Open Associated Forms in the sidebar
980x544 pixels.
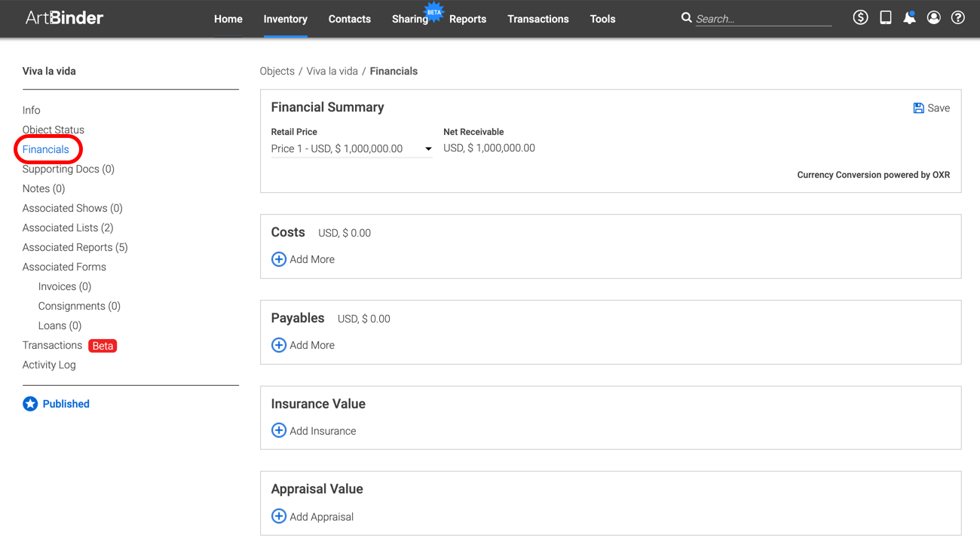point(64,267)
